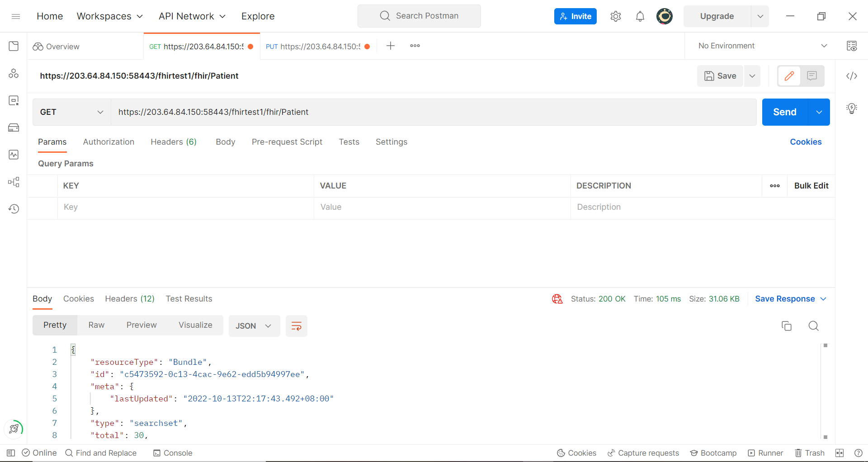Toggle line wrap in response
This screenshot has width=868, height=462.
[297, 326]
